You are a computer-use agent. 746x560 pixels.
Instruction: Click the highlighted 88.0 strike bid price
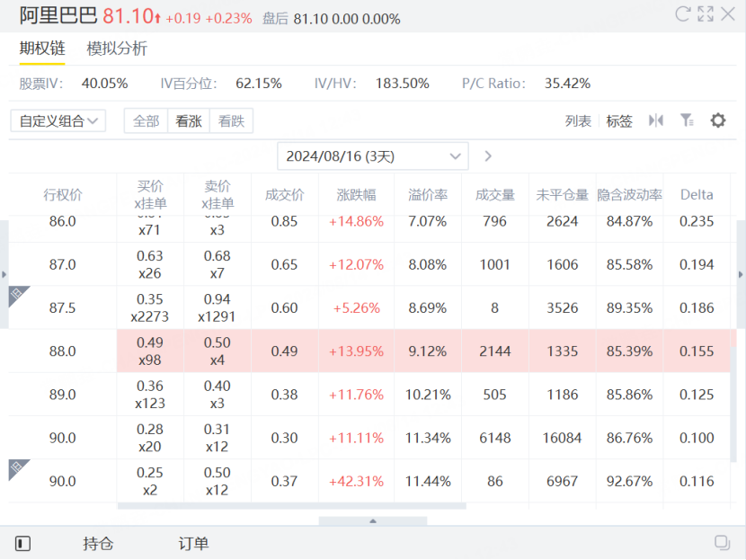tap(150, 351)
